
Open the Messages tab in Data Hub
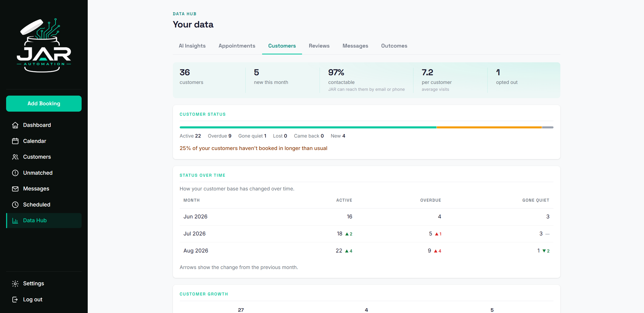click(355, 46)
